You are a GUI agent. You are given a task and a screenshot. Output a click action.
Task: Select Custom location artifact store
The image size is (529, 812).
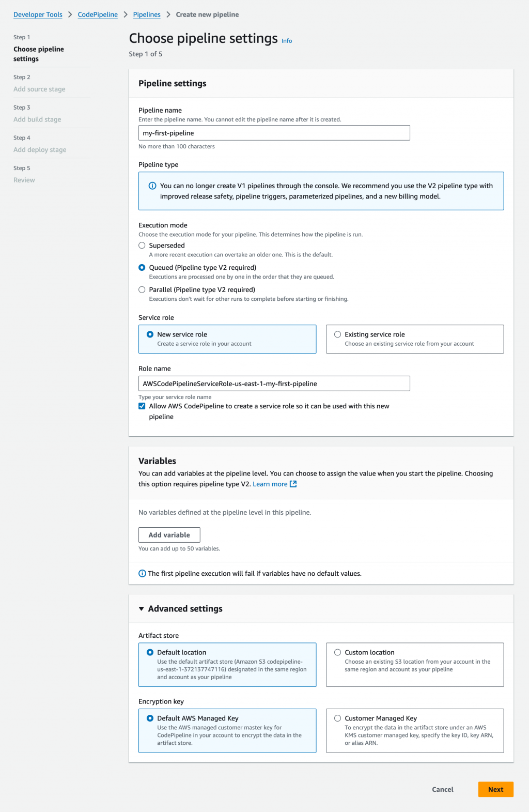pos(338,652)
